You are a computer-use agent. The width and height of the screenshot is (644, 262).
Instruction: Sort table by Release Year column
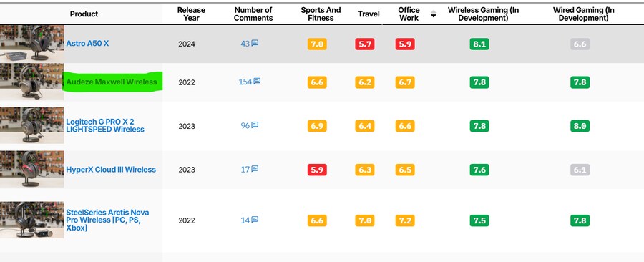(x=191, y=14)
